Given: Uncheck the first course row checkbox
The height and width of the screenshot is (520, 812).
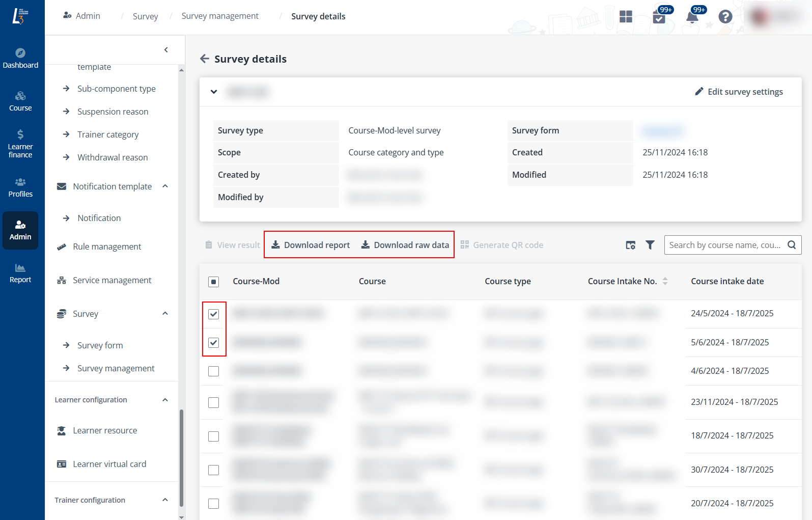Looking at the screenshot, I should coord(214,314).
